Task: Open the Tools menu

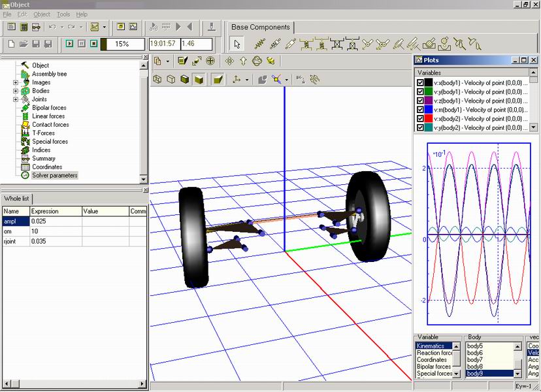Action: tap(63, 14)
